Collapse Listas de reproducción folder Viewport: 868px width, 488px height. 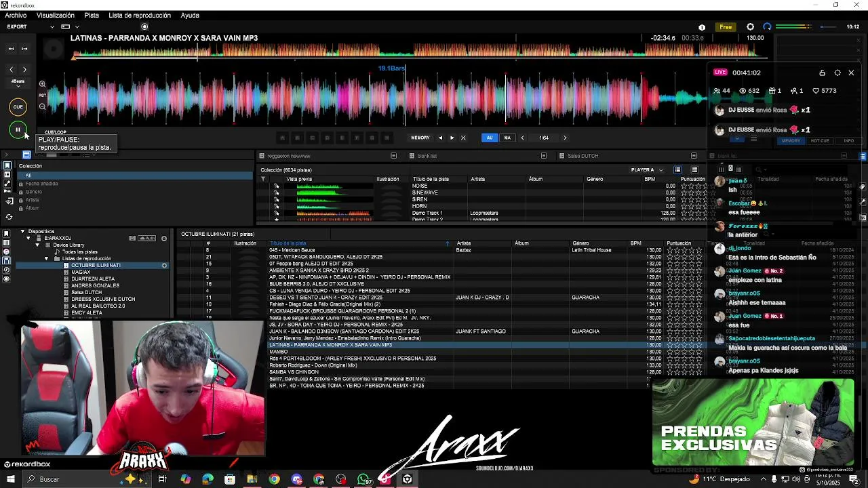click(47, 258)
